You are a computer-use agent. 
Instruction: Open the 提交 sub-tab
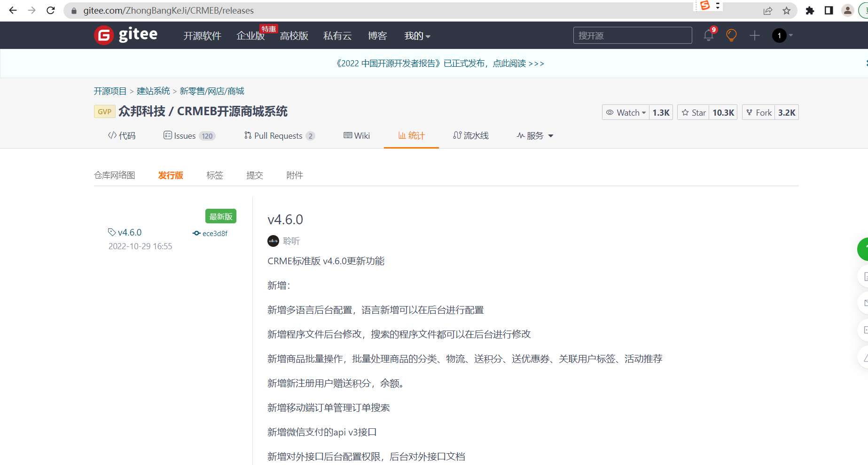255,175
